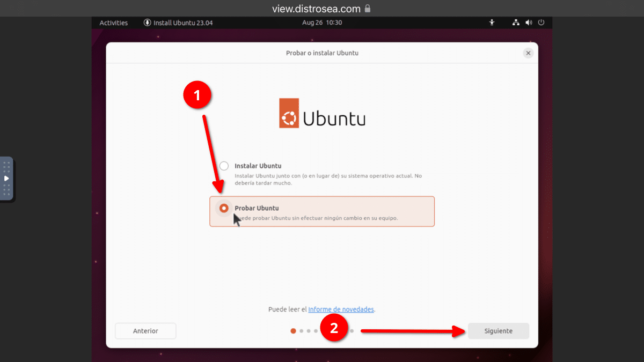
Task: Click the 'Probar o instalar Ubuntu' title text
Action: point(322,53)
